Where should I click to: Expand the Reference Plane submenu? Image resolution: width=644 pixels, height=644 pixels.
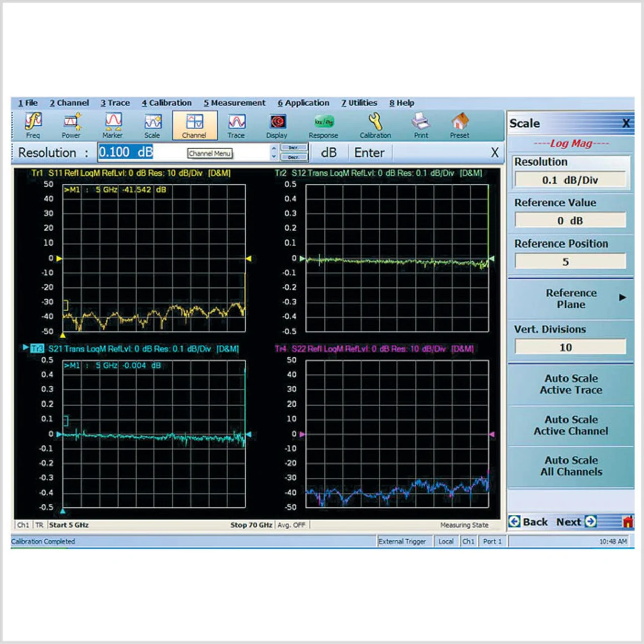coord(571,299)
